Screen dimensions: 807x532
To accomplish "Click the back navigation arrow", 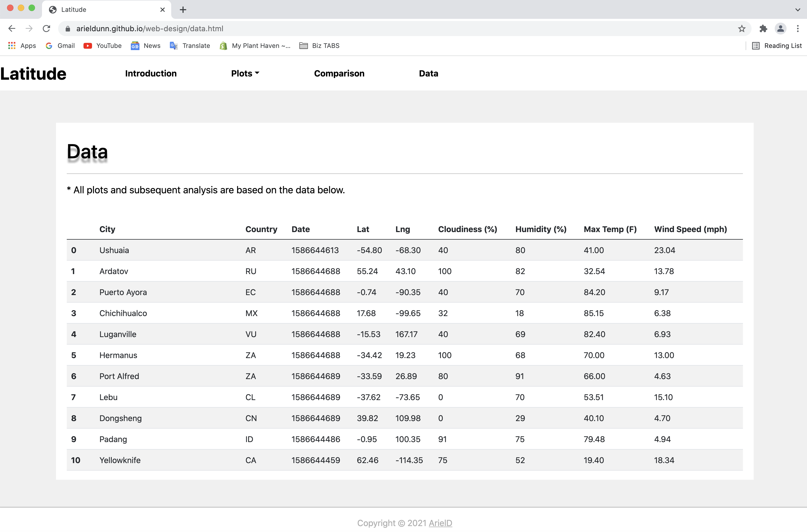I will (x=12, y=29).
